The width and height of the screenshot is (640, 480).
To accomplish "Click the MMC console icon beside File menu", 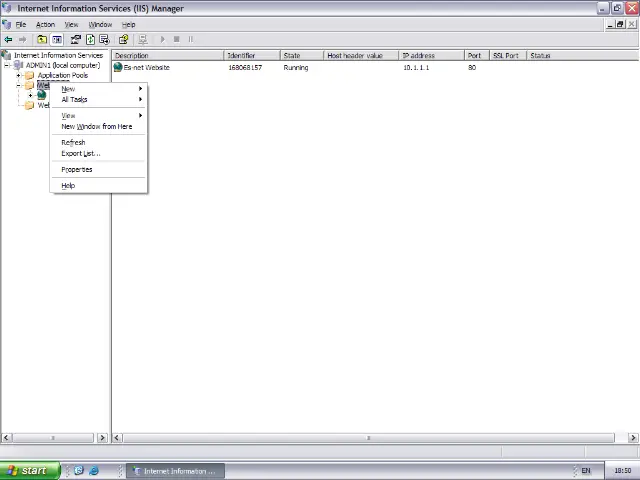I will [x=7, y=24].
